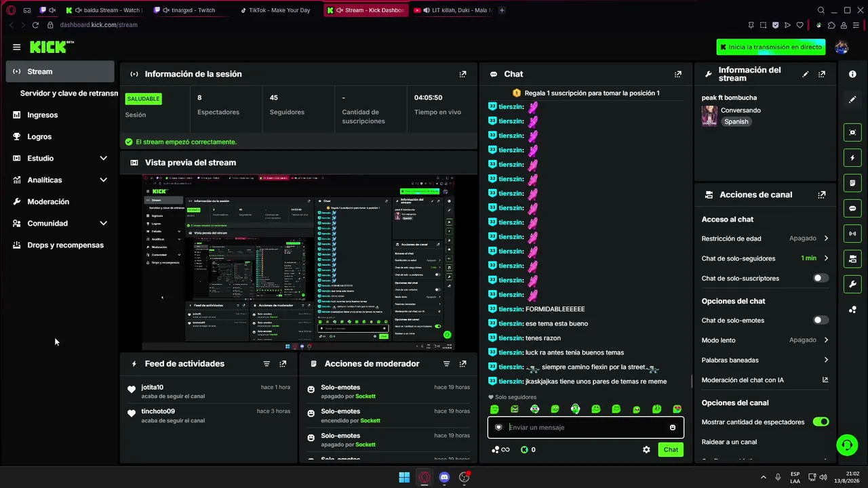The width and height of the screenshot is (868, 488).
Task: Click the chat identity badge icon
Action: point(498,428)
